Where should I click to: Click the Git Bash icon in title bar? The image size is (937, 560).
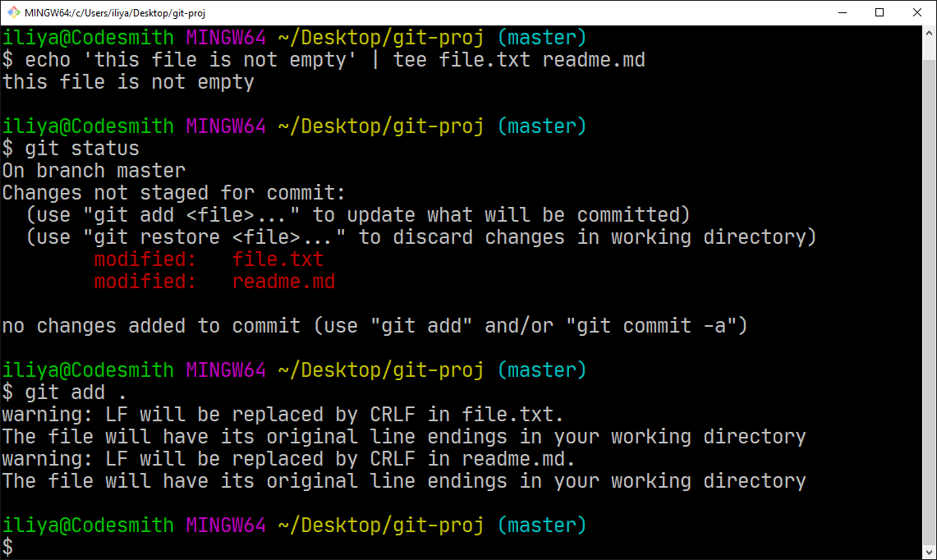coord(13,12)
